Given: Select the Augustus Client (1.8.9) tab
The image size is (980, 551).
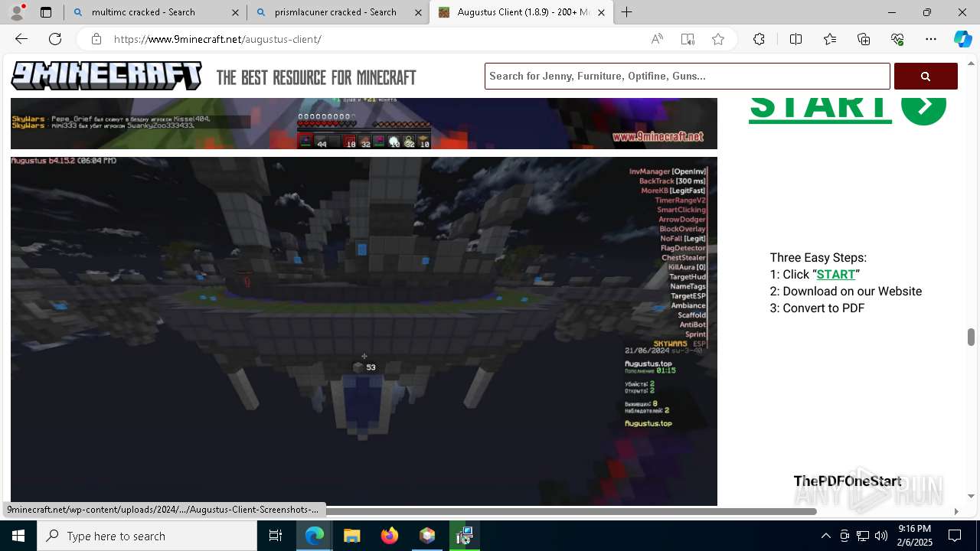Looking at the screenshot, I should pos(521,12).
